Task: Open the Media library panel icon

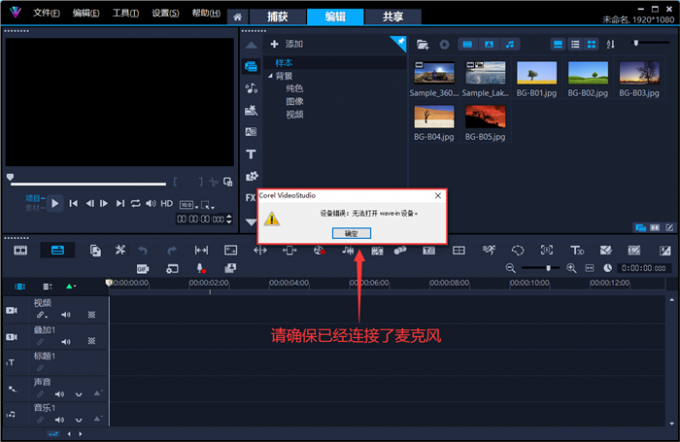Action: click(251, 66)
